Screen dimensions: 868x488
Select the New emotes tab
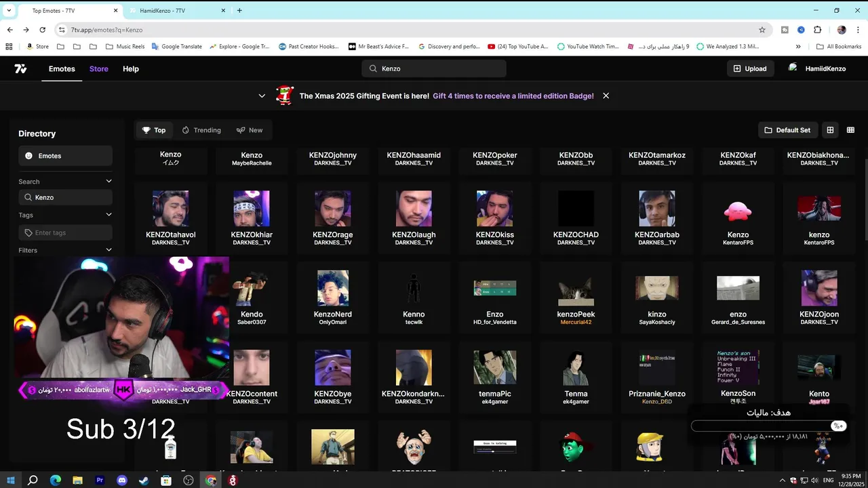click(x=250, y=130)
